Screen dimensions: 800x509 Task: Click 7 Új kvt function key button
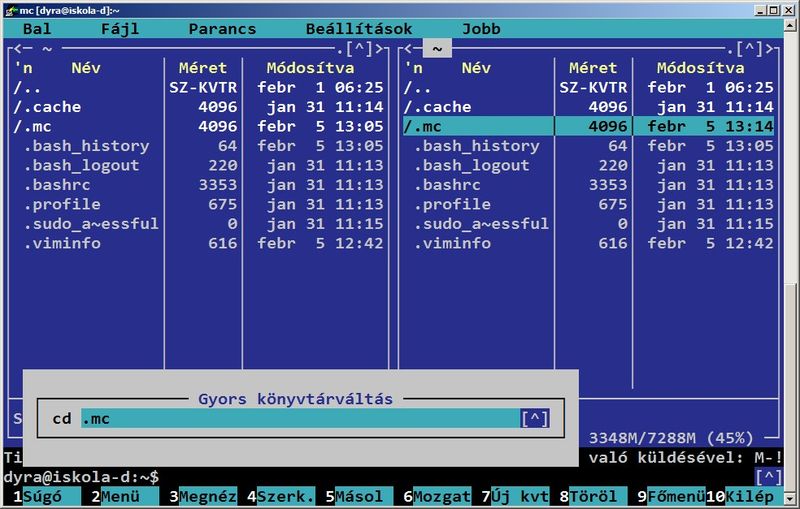515,496
